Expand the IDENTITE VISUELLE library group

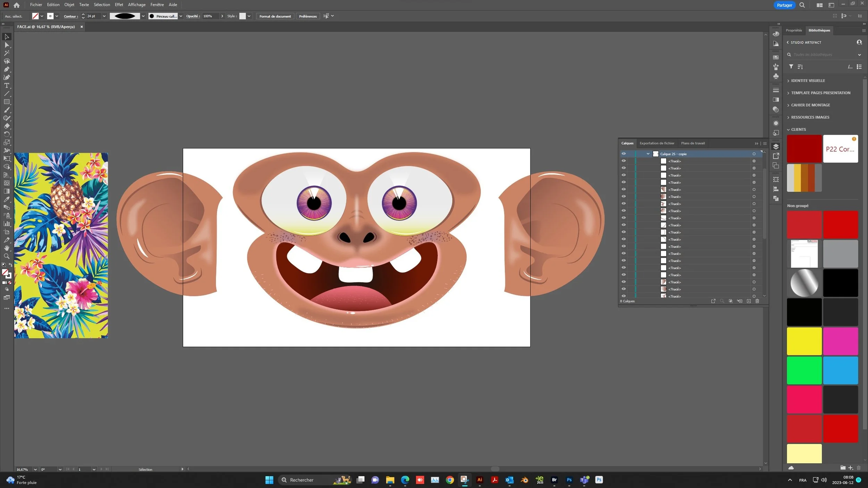pyautogui.click(x=788, y=81)
